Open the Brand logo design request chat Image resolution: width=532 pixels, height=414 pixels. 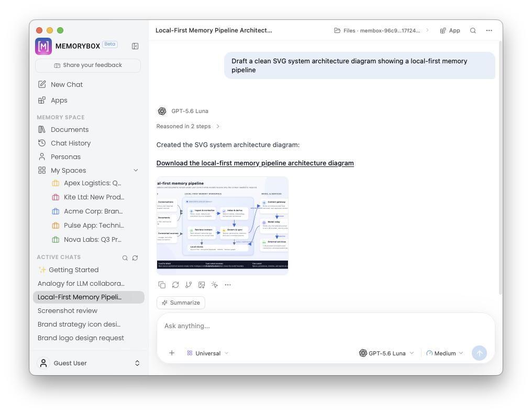click(x=88, y=338)
